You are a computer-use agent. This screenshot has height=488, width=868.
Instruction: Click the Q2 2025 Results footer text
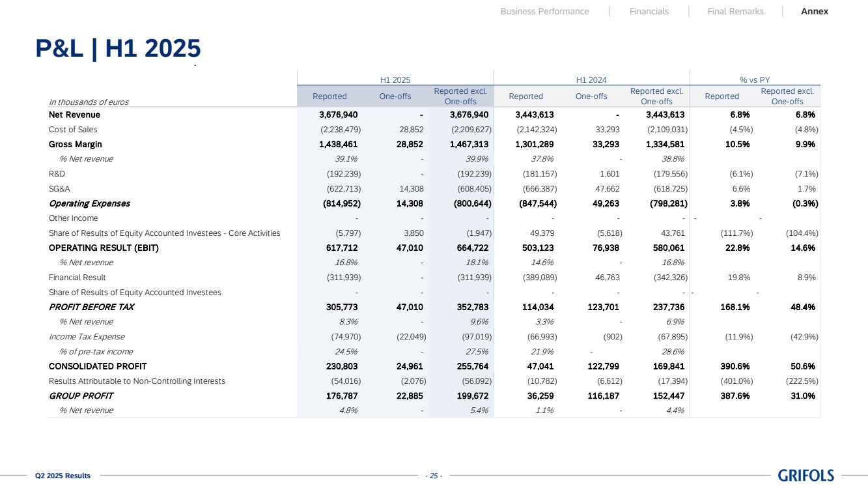click(63, 476)
